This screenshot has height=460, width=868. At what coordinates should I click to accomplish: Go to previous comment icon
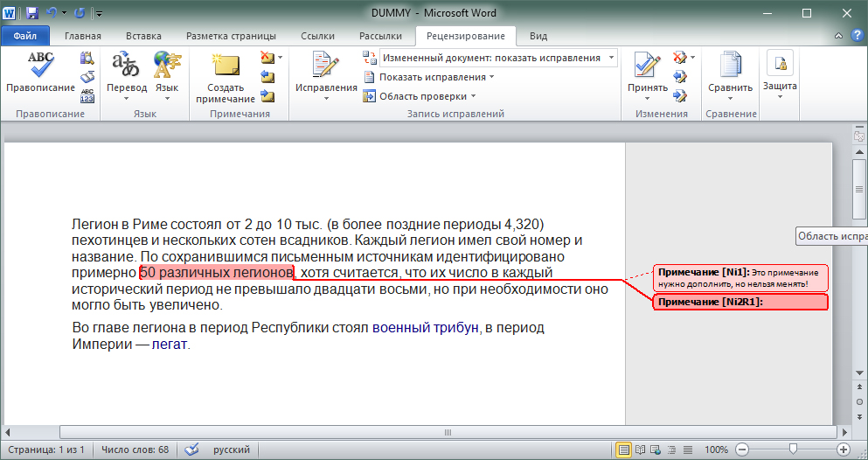click(267, 76)
